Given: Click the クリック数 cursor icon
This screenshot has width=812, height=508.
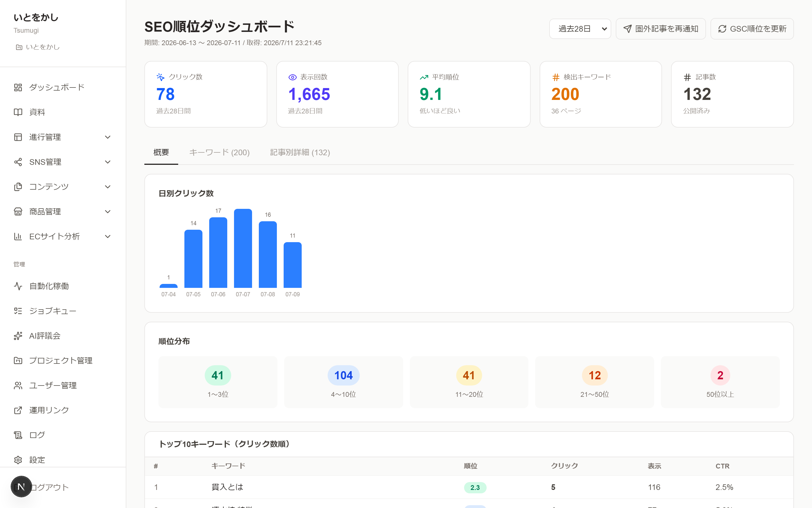Looking at the screenshot, I should click(x=160, y=77).
